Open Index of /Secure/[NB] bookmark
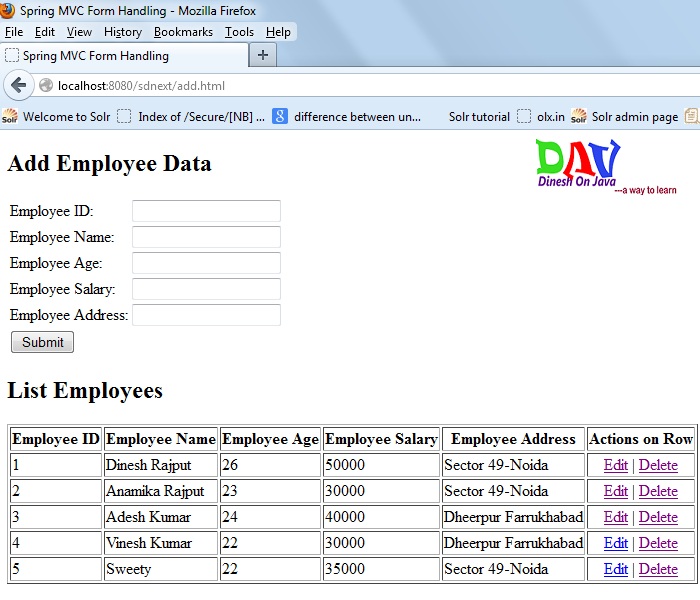700x600 pixels. (191, 117)
